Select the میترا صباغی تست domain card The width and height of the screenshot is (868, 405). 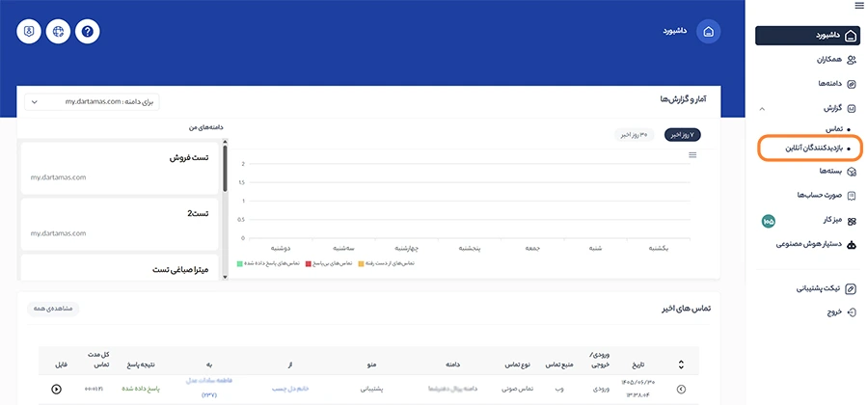pyautogui.click(x=120, y=268)
